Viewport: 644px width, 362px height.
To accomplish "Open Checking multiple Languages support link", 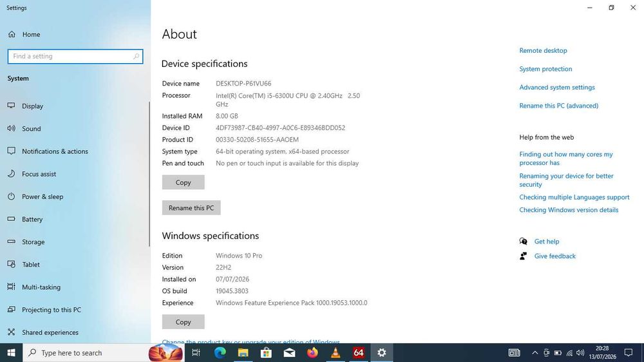I will click(574, 197).
